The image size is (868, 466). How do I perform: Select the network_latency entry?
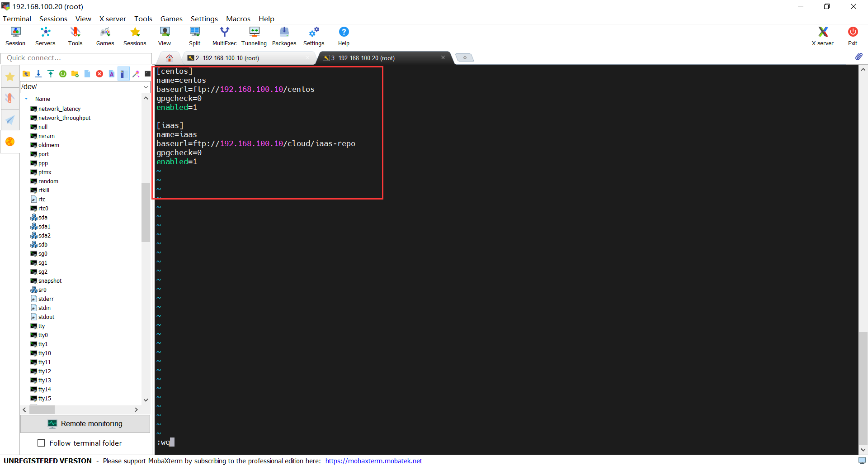[x=59, y=109]
